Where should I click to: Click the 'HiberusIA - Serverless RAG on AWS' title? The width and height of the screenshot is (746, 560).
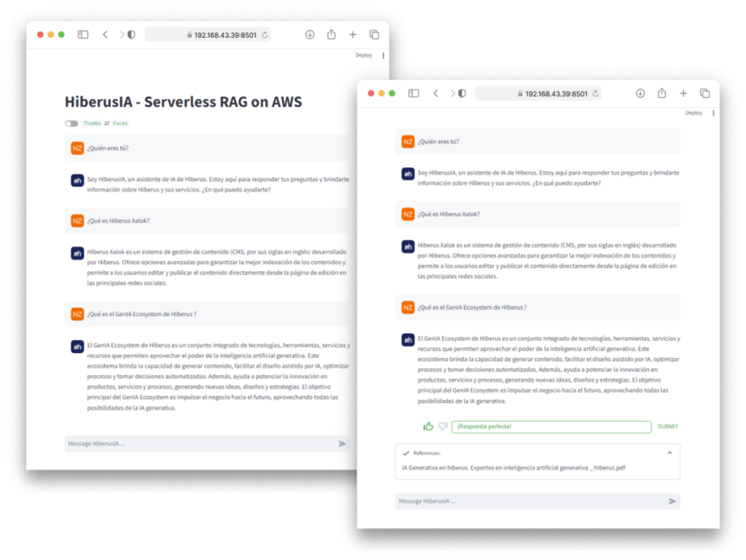click(183, 102)
